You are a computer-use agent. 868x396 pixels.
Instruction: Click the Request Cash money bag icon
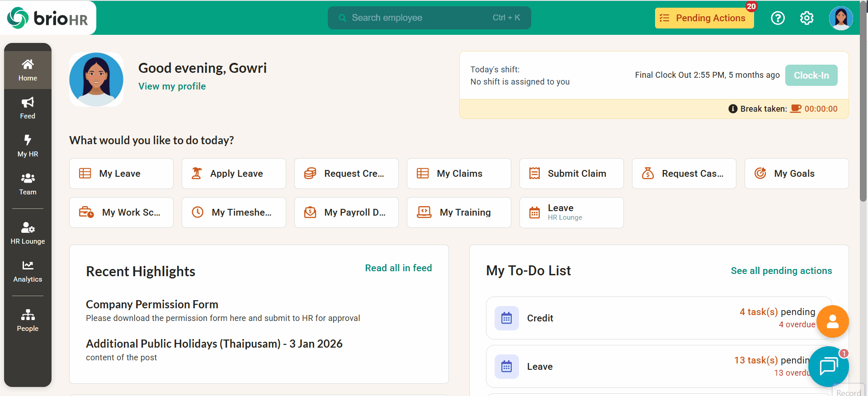pos(648,174)
